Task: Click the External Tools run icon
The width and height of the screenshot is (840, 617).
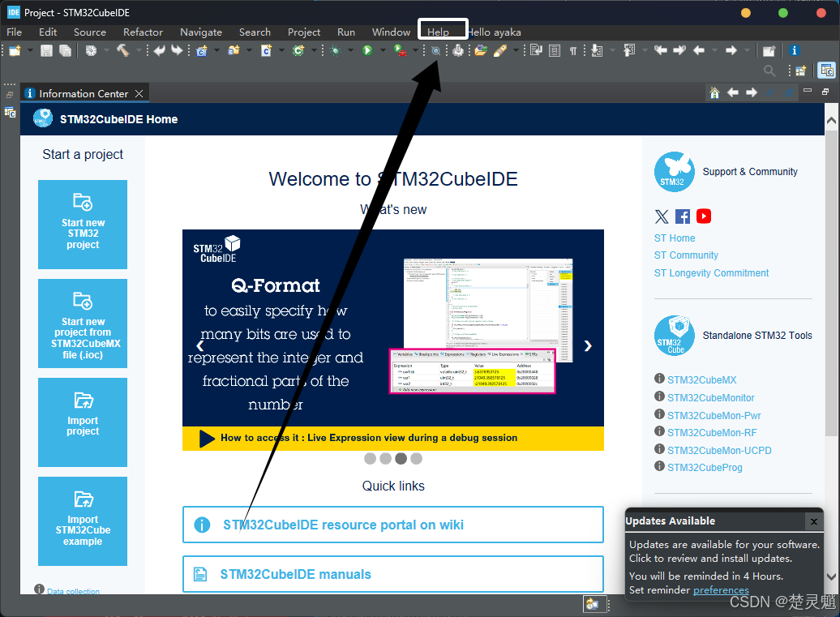Action: (400, 50)
